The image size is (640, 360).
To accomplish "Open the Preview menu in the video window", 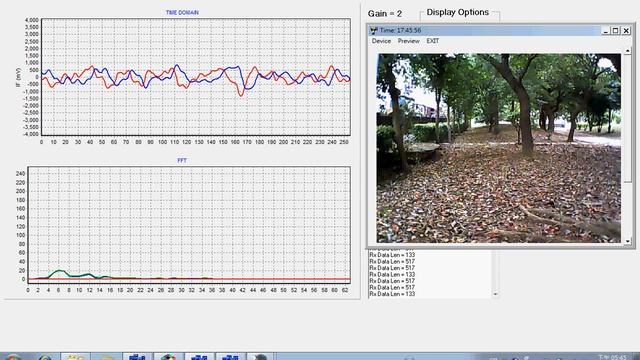I will pyautogui.click(x=409, y=41).
